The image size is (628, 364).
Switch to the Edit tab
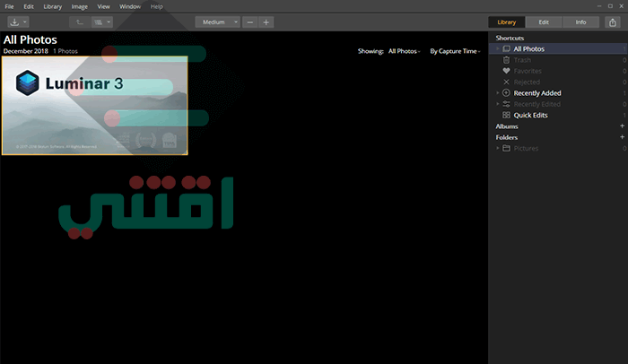point(544,22)
